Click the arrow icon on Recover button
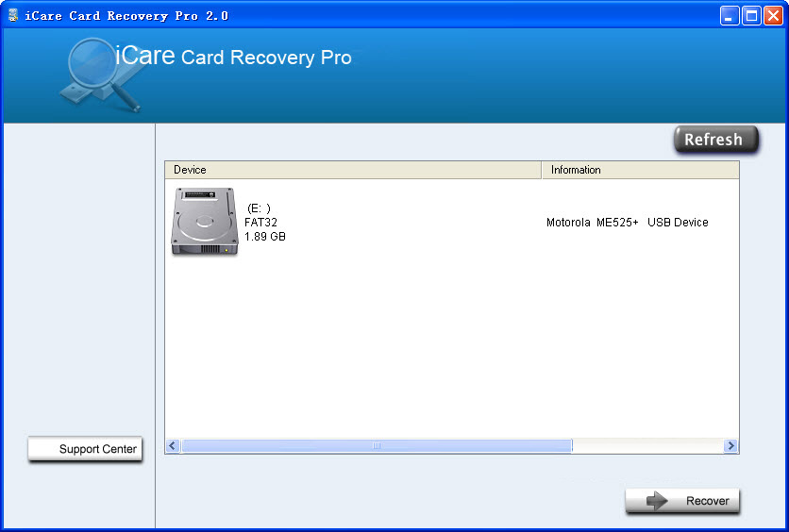Viewport: 789px width, 532px height. pyautogui.click(x=657, y=502)
